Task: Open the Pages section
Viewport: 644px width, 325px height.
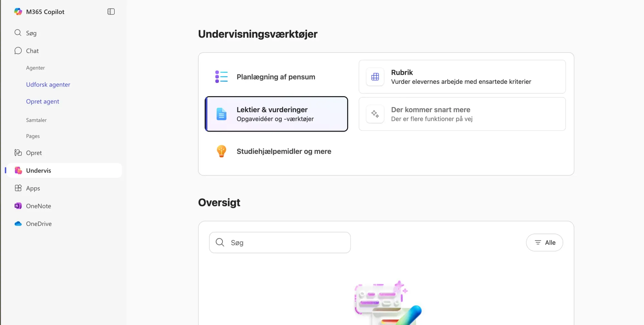Action: tap(33, 136)
